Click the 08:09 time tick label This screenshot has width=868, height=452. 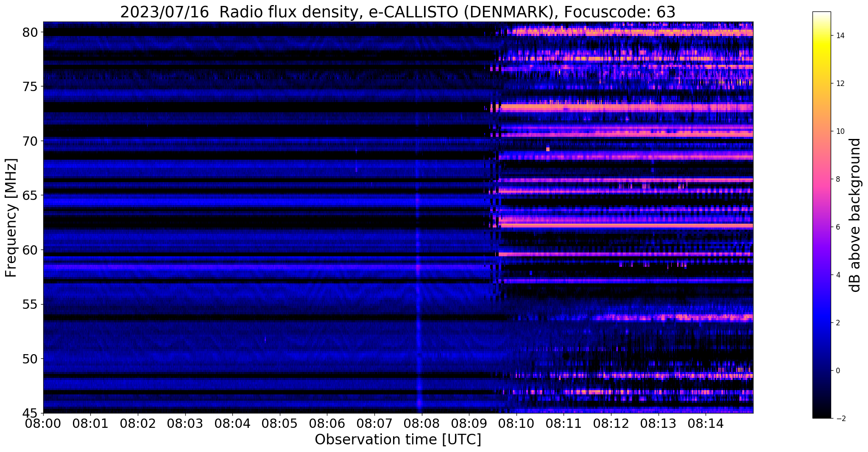tap(469, 423)
